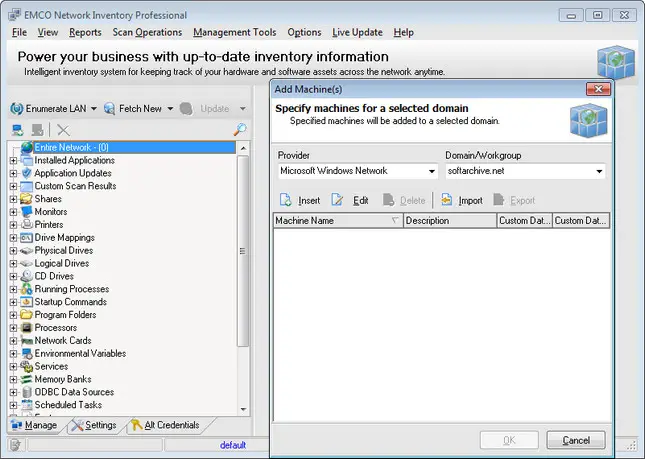Screen dimensions: 645x459
Task: Open the Live Update menu
Action: click(357, 32)
